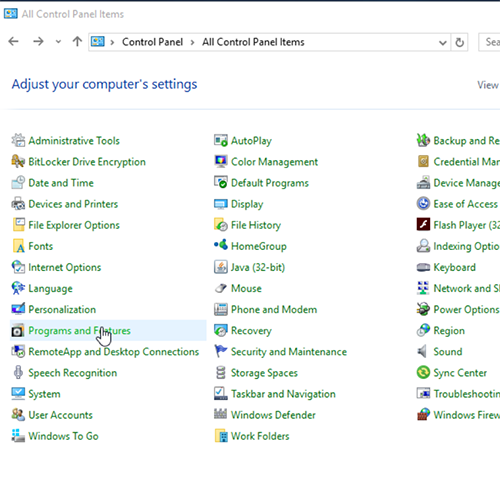The width and height of the screenshot is (500, 500).
Task: Click the Sync Center icon
Action: (423, 372)
